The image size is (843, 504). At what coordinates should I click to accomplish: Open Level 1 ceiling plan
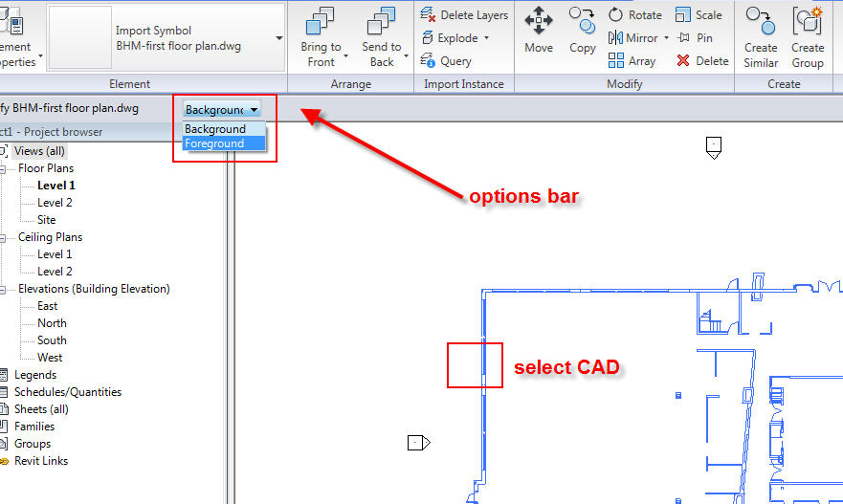click(55, 254)
